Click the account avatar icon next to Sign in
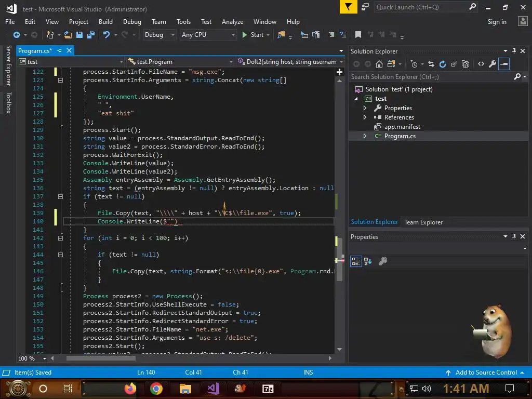532x399 pixels. click(x=523, y=21)
